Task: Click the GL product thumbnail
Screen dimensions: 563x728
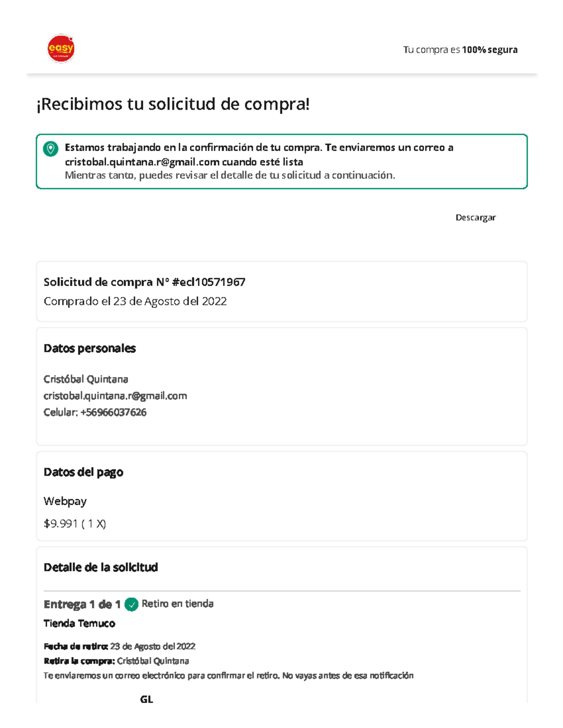Action: pos(146,699)
